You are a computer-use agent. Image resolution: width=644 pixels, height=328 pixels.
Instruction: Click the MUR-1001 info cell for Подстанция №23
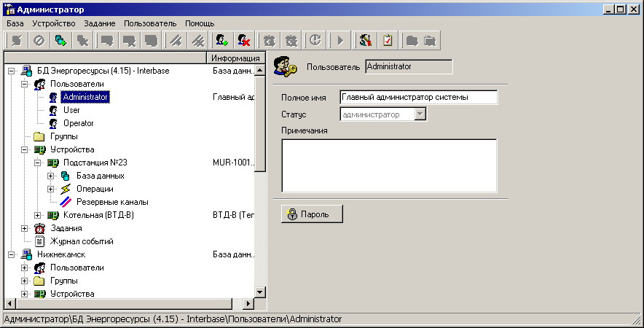(x=234, y=163)
